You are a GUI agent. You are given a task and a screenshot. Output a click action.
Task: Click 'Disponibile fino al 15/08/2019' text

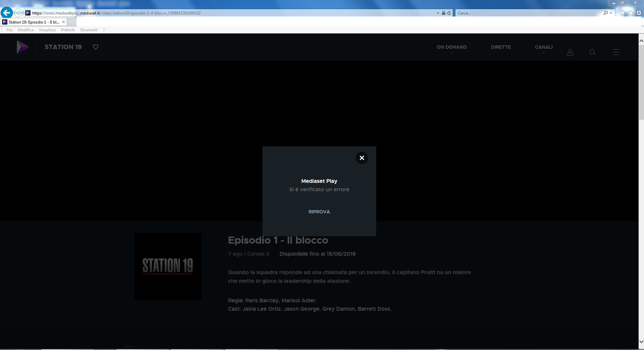point(317,254)
